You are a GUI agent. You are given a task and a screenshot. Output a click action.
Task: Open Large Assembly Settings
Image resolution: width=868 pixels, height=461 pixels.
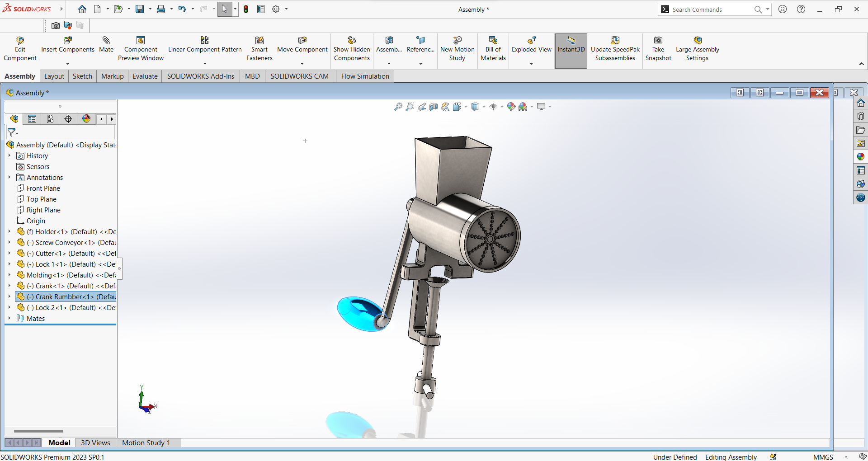(697, 49)
